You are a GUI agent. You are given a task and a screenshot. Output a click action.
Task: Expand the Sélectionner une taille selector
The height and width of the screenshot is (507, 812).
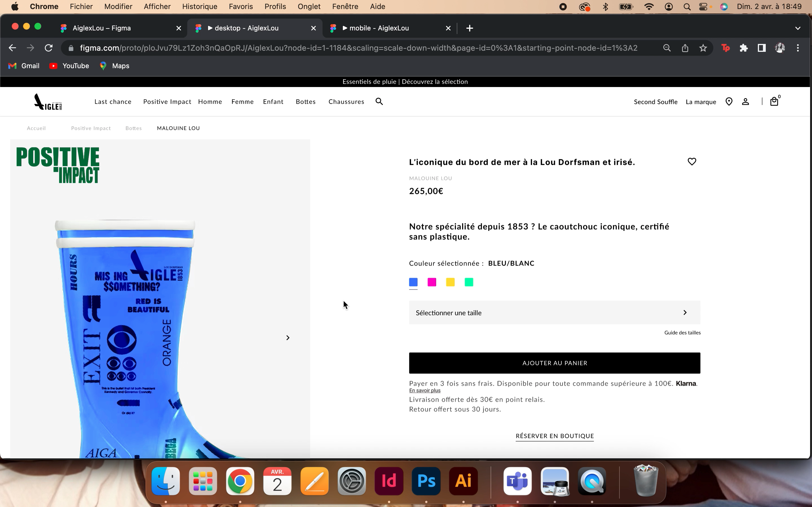tap(554, 313)
